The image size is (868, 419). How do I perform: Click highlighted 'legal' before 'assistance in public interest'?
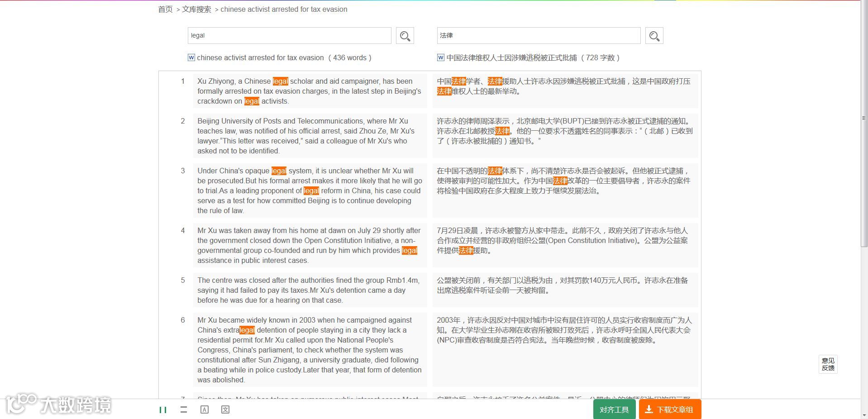(x=410, y=251)
